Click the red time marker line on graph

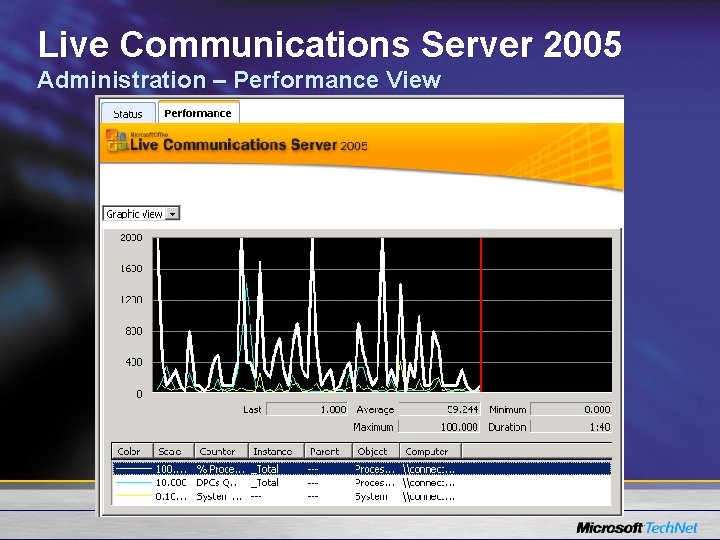(481, 315)
